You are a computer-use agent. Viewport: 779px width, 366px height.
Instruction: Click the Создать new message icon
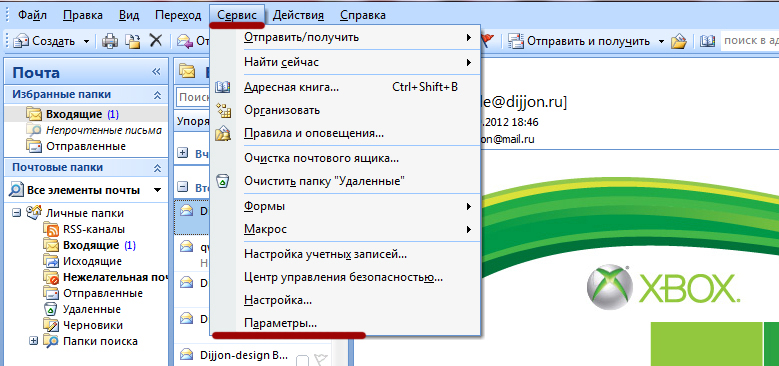click(21, 41)
